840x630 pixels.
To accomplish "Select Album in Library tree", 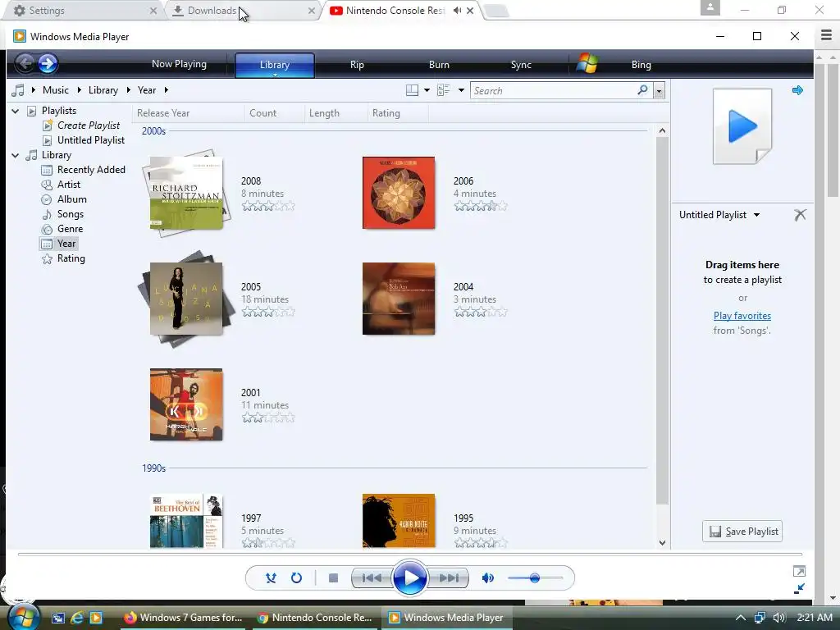I will click(72, 199).
